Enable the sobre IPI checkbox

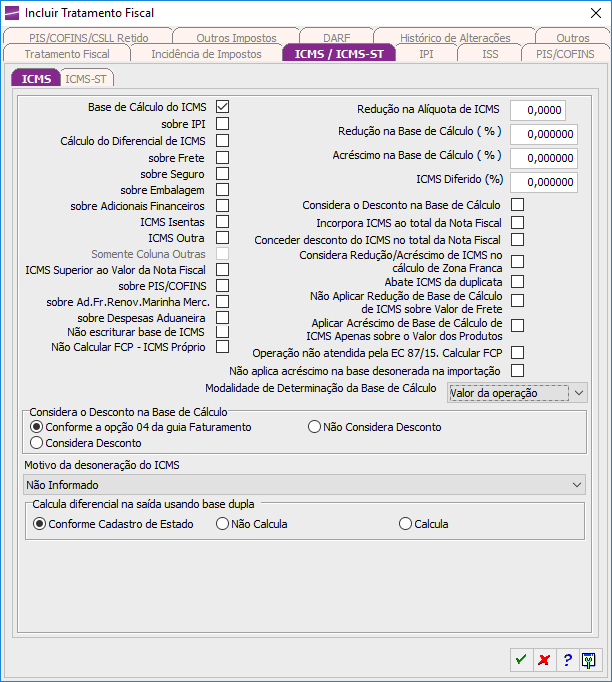pyautogui.click(x=222, y=124)
